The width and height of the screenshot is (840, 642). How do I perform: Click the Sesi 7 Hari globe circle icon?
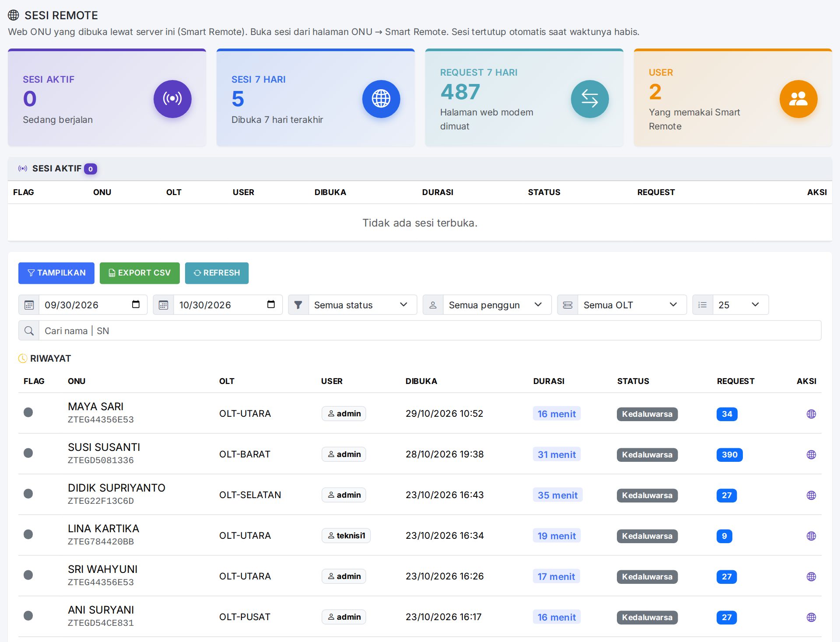pyautogui.click(x=381, y=99)
